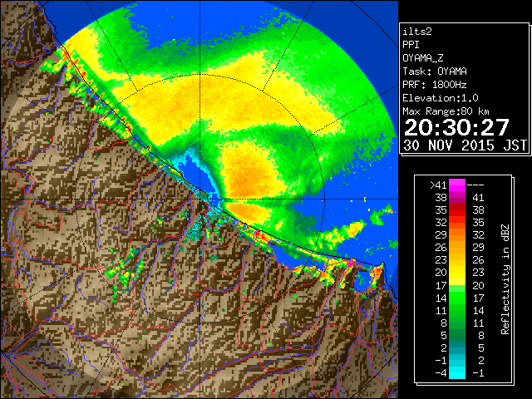Click the 'Max Range:80 km' line

[x=446, y=111]
